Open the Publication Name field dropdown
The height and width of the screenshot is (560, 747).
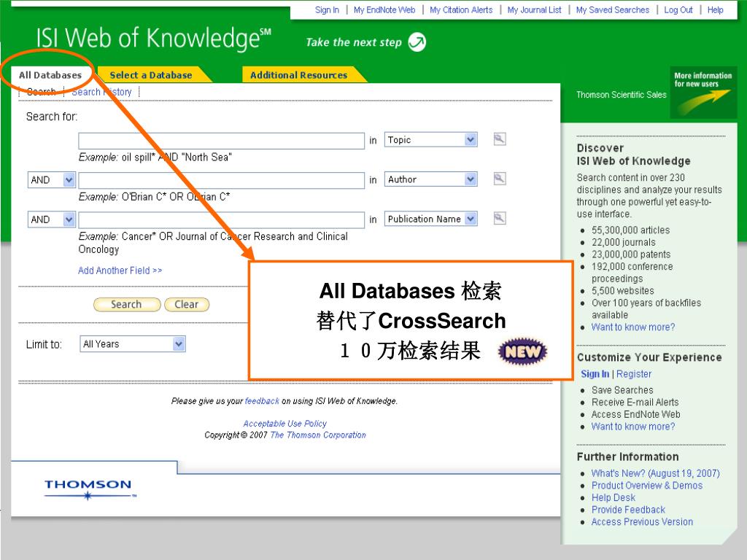point(430,219)
